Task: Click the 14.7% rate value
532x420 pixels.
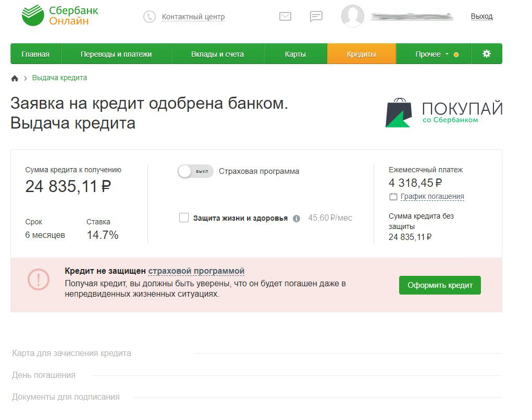Action: (x=103, y=235)
